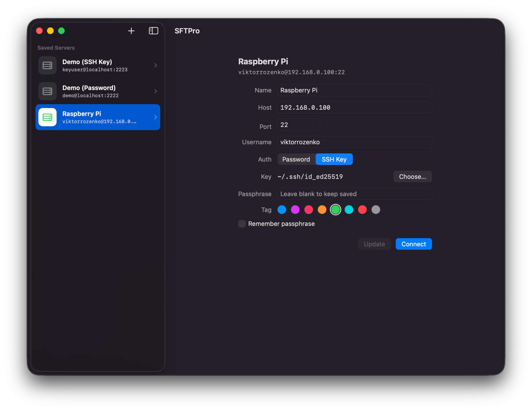Click viktorrozenko@192.168.0.100:22 subtitle text

coord(291,72)
